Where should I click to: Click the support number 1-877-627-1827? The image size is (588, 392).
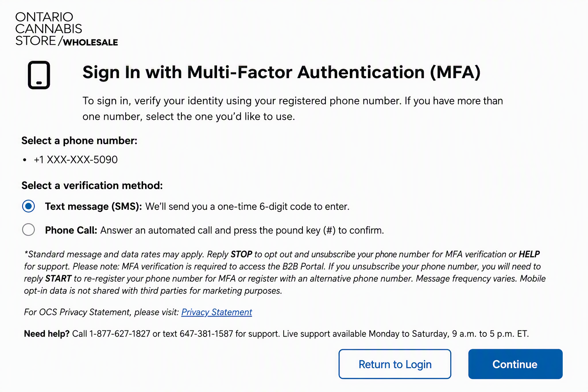(x=120, y=334)
